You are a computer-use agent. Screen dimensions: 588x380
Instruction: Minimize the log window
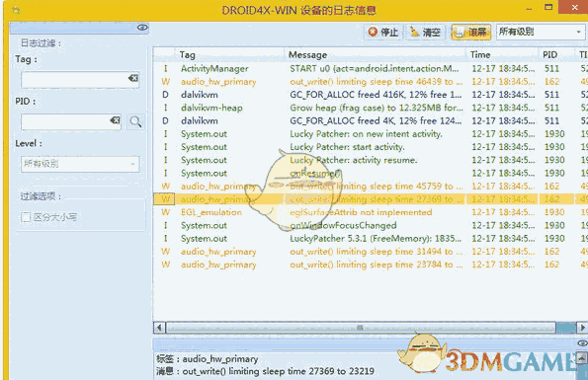(x=529, y=8)
